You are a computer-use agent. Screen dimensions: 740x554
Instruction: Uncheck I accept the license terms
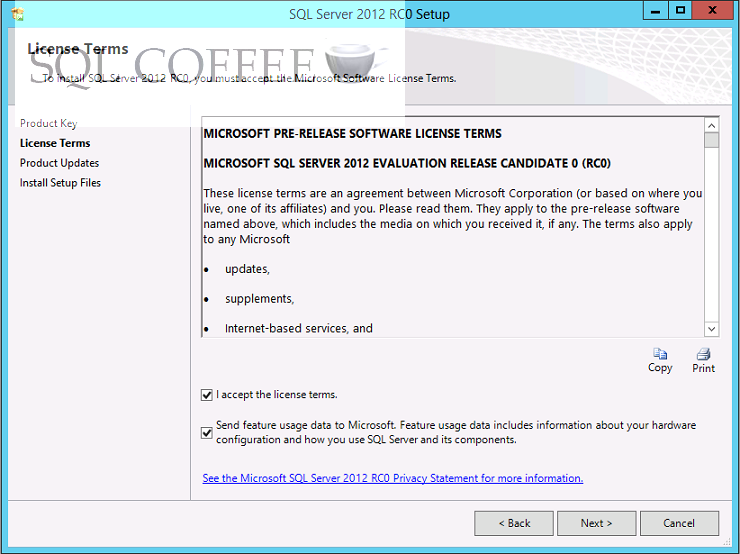(207, 395)
